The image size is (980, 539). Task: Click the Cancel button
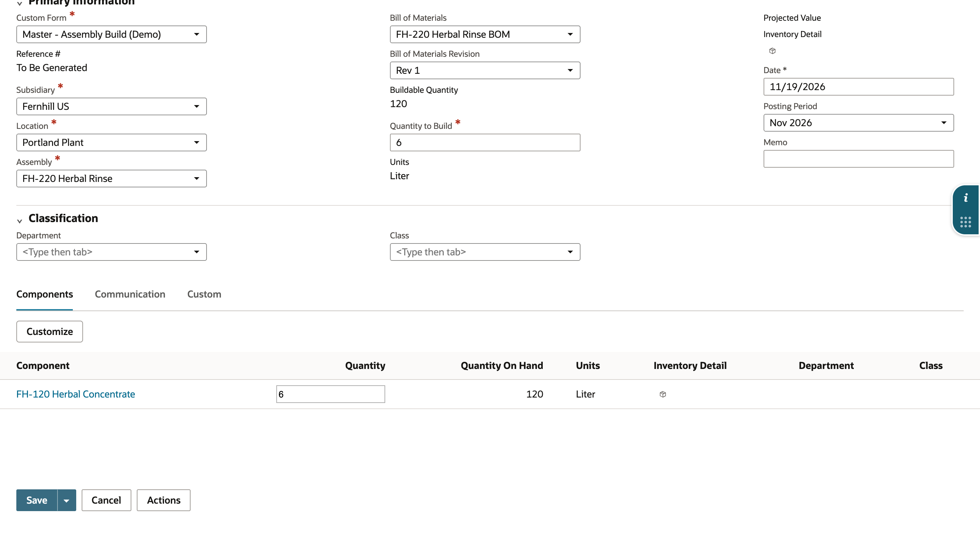[107, 500]
